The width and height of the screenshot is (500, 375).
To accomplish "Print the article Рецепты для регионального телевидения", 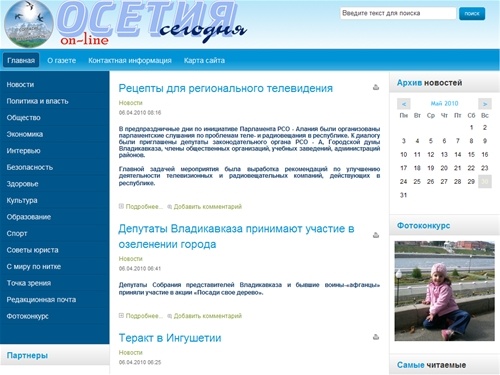I will 376,88.
